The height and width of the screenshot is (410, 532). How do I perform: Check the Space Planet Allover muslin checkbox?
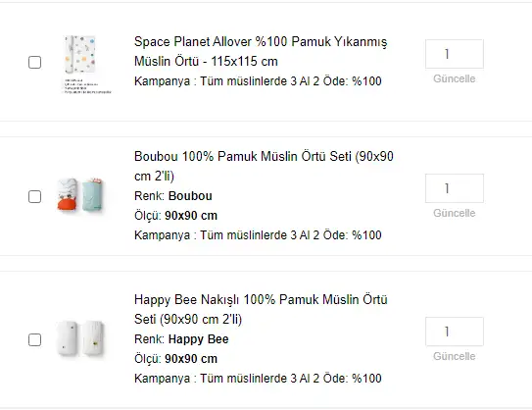coord(34,62)
